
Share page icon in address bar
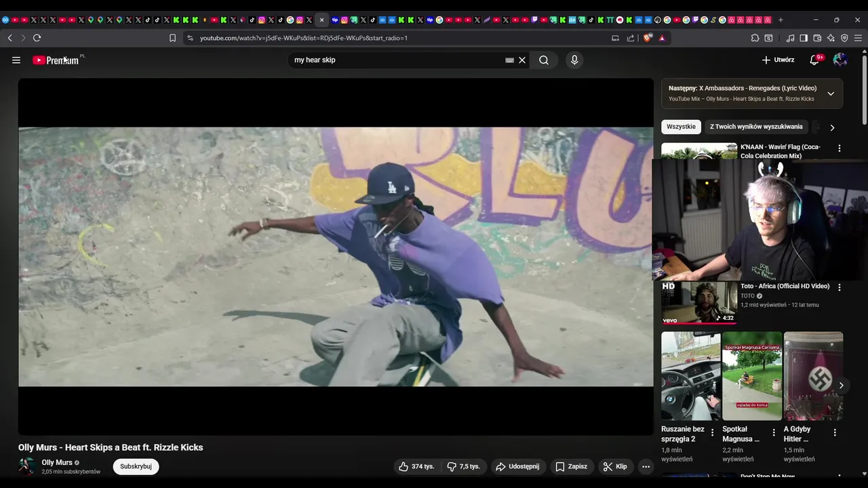tap(631, 38)
